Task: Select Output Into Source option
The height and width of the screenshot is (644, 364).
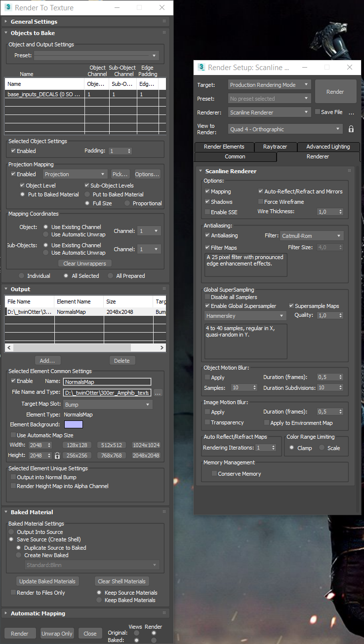Action: (x=11, y=532)
